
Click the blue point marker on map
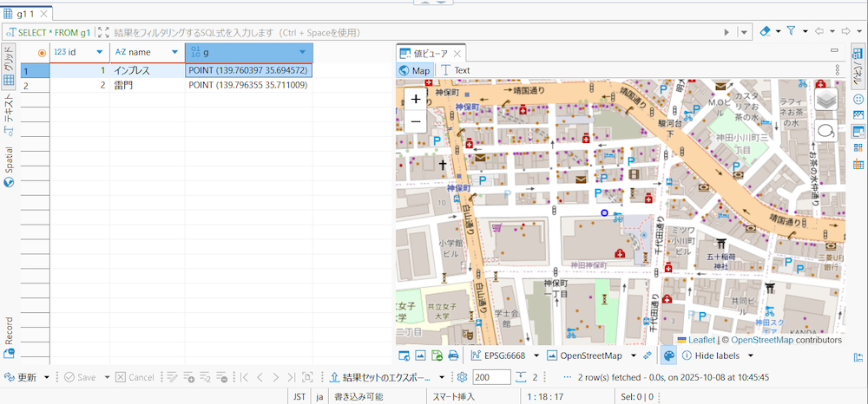(604, 212)
